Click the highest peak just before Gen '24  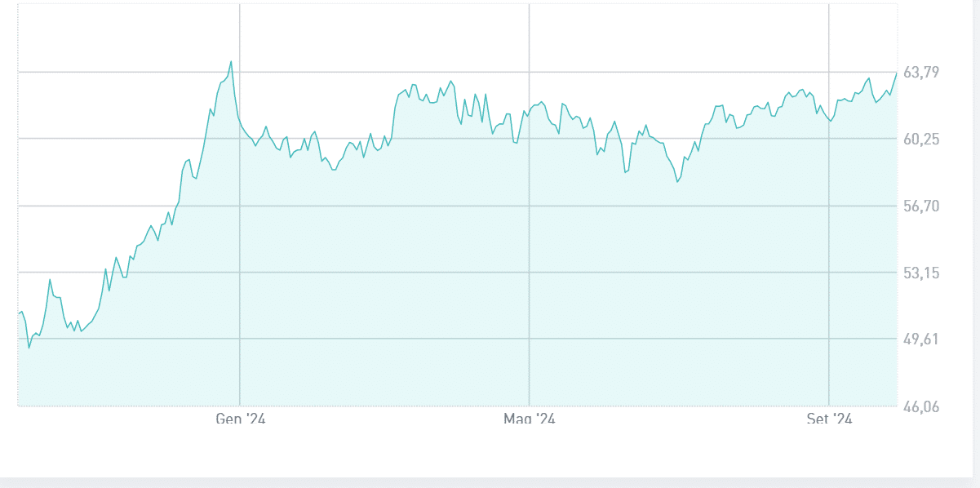(231, 61)
